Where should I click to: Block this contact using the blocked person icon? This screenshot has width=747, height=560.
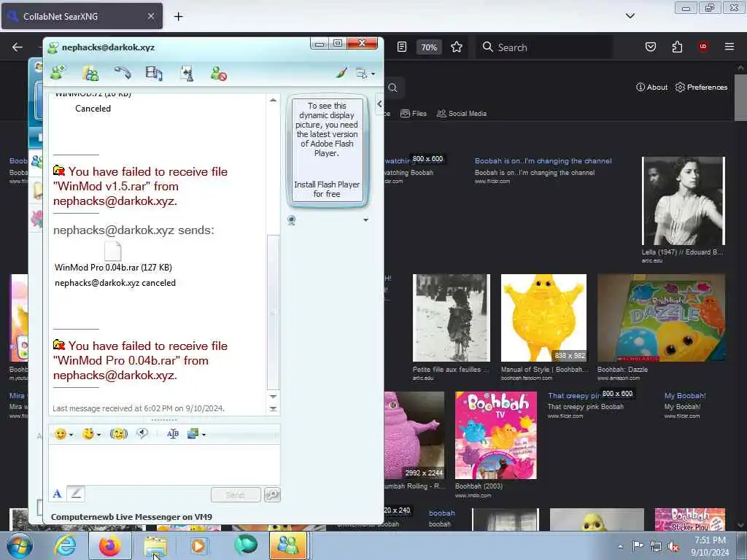(x=219, y=73)
